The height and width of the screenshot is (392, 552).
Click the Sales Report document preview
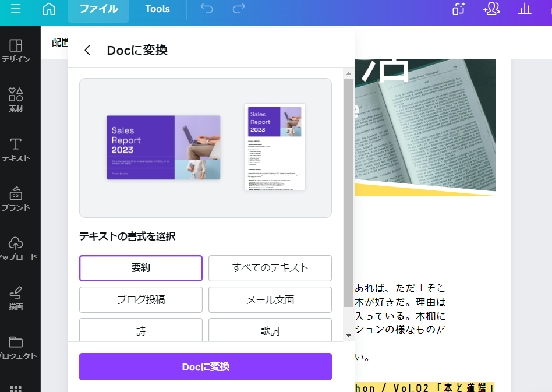275,147
